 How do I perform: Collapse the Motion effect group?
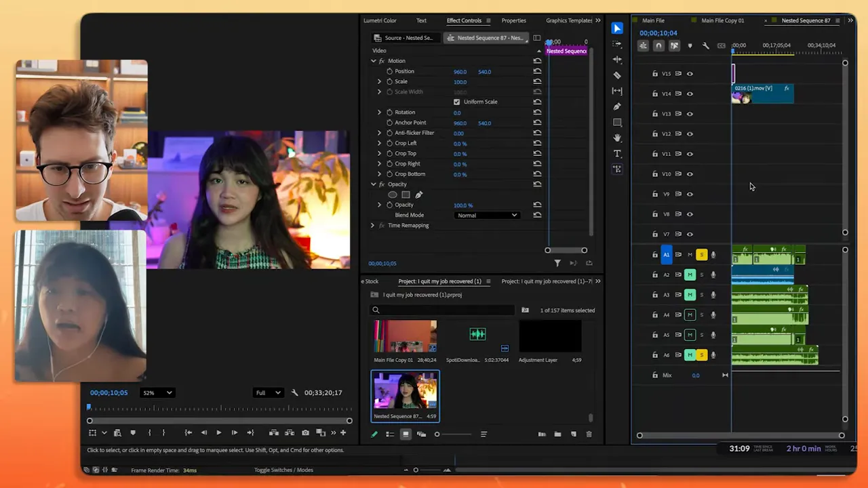373,61
